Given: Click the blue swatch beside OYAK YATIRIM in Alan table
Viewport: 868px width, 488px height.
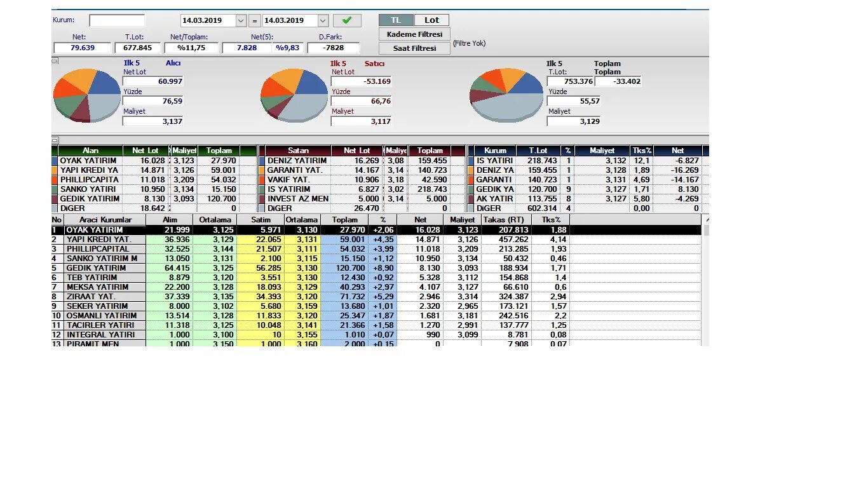Looking at the screenshot, I should coord(55,161).
